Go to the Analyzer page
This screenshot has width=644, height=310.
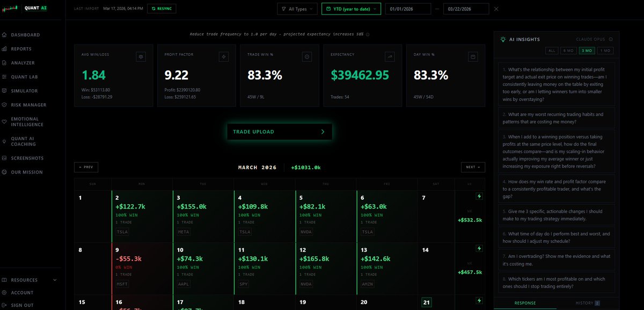(x=21, y=63)
